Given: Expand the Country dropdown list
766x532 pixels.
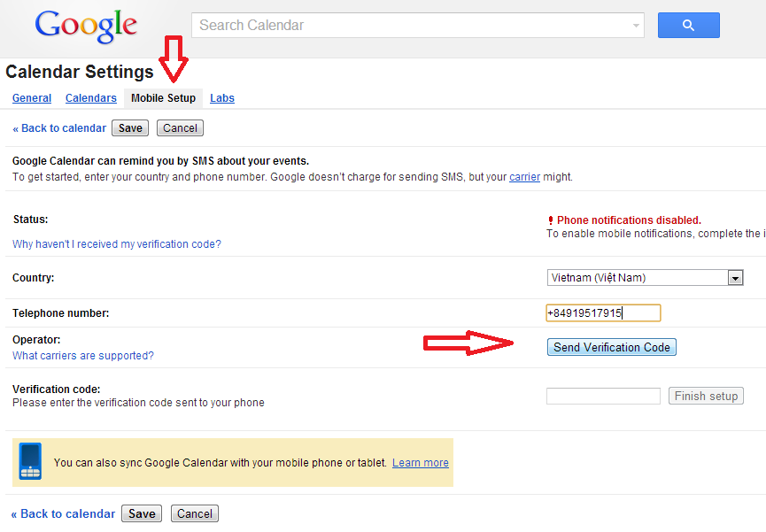Looking at the screenshot, I should point(734,278).
